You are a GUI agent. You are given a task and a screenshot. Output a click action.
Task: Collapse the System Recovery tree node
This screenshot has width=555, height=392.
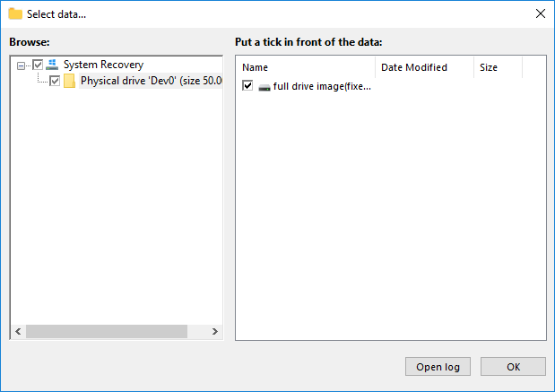22,65
